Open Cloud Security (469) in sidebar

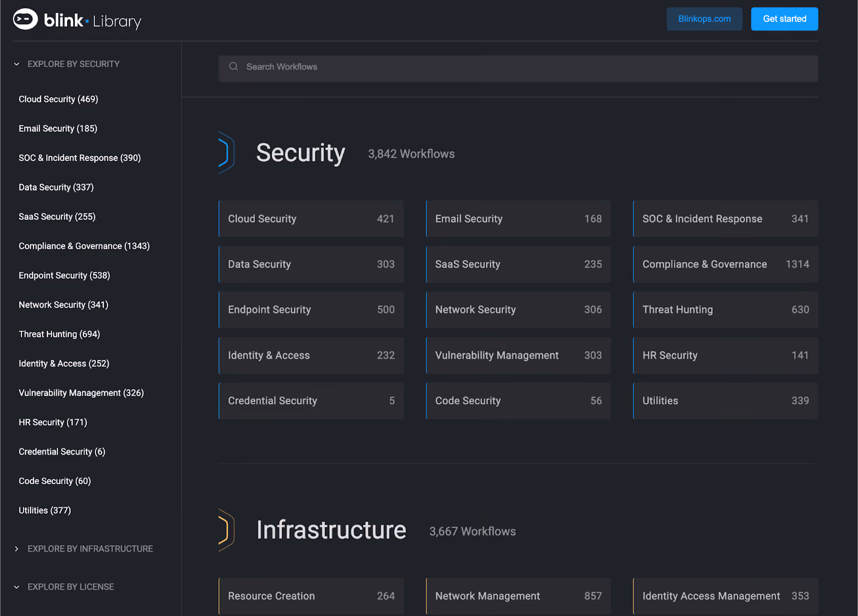(x=58, y=99)
